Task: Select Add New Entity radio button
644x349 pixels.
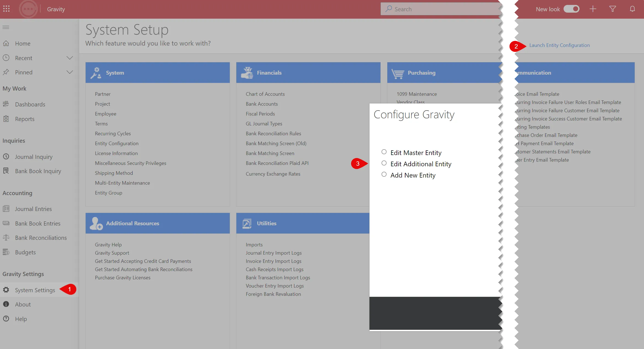Action: (x=384, y=174)
